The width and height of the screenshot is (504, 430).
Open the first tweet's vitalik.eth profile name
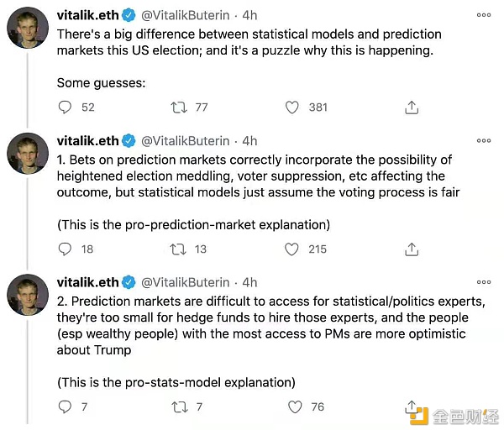pyautogui.click(x=88, y=15)
